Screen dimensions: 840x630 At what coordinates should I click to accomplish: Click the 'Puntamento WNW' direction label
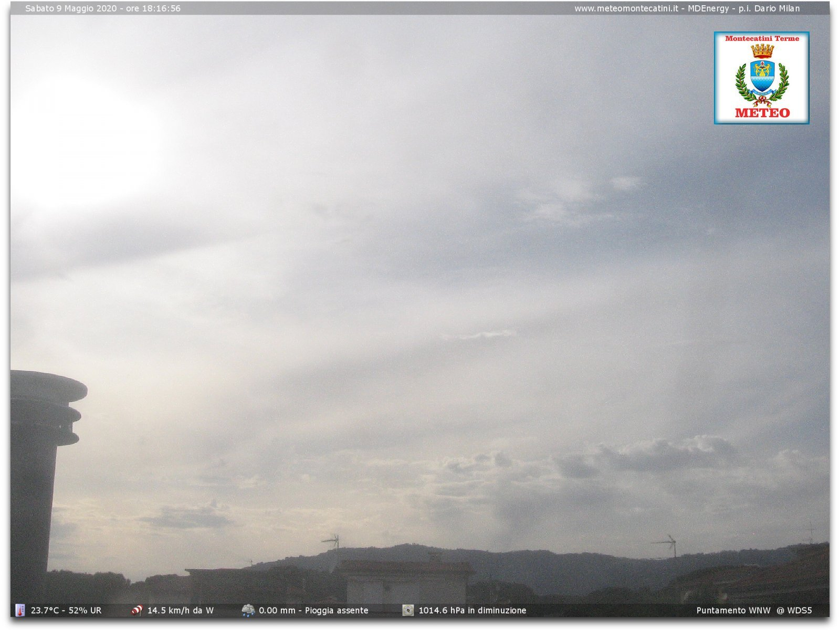(733, 611)
